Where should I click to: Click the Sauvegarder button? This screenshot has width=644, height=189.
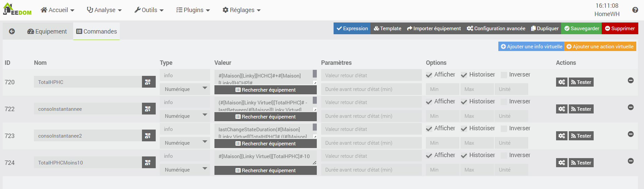coord(581,29)
